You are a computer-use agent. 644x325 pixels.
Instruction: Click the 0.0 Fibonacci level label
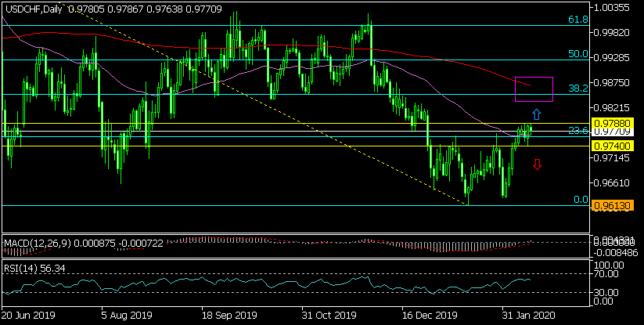[x=581, y=200]
